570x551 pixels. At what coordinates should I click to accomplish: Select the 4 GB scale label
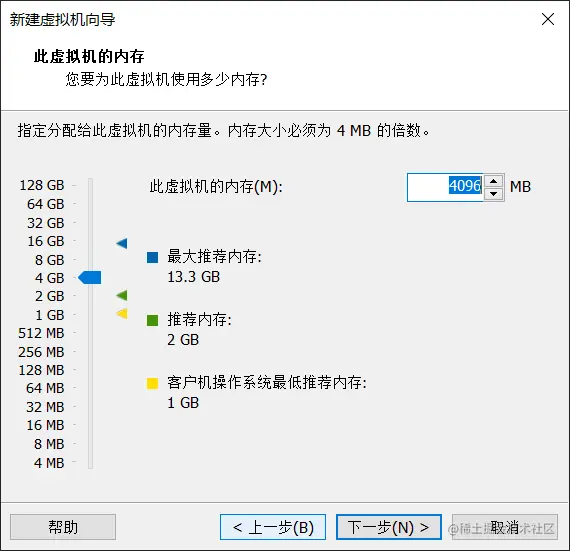pos(49,278)
